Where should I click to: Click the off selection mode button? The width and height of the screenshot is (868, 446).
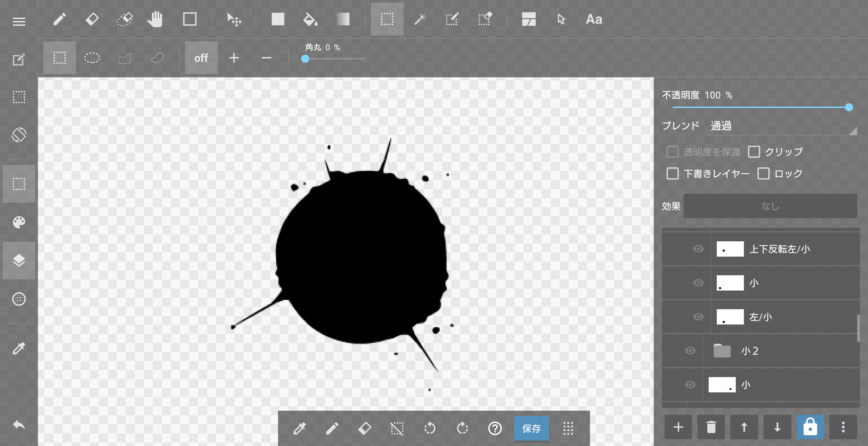coord(201,58)
